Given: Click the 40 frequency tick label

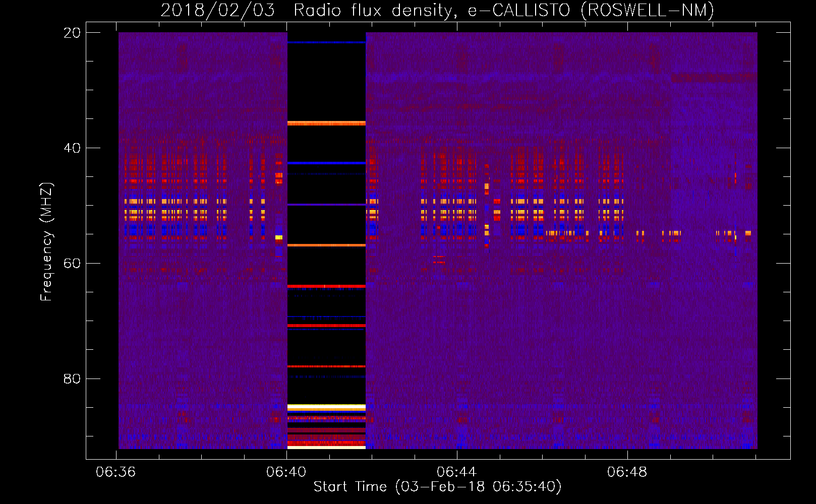Looking at the screenshot, I should (x=72, y=148).
